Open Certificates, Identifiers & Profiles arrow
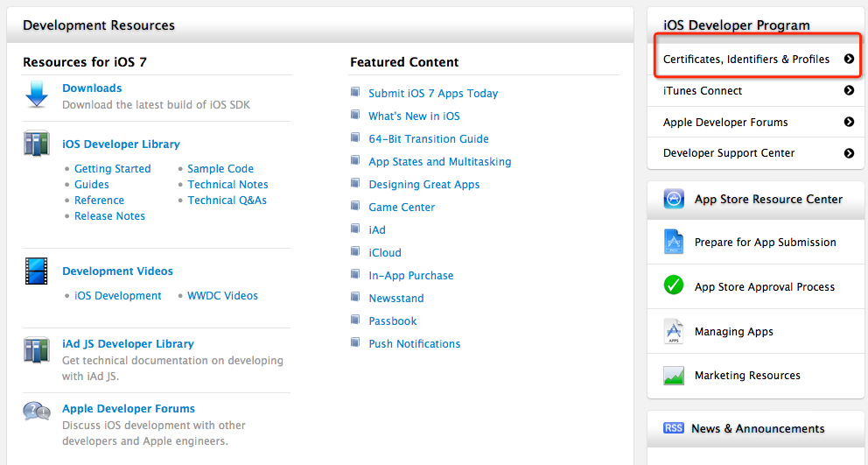The image size is (868, 465). click(x=848, y=60)
